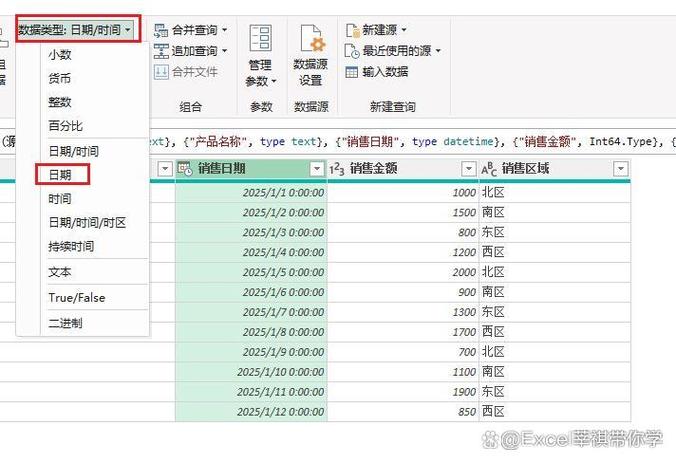Choose 文本 data type
Viewport: 676px width, 463px height.
[x=60, y=272]
